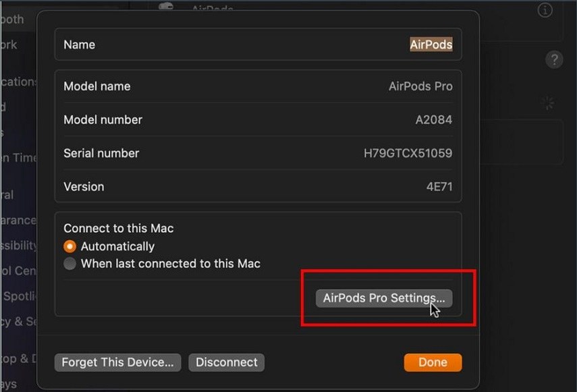The width and height of the screenshot is (577, 392).
Task: Open Notifications in the sidebar
Action: (x=18, y=82)
